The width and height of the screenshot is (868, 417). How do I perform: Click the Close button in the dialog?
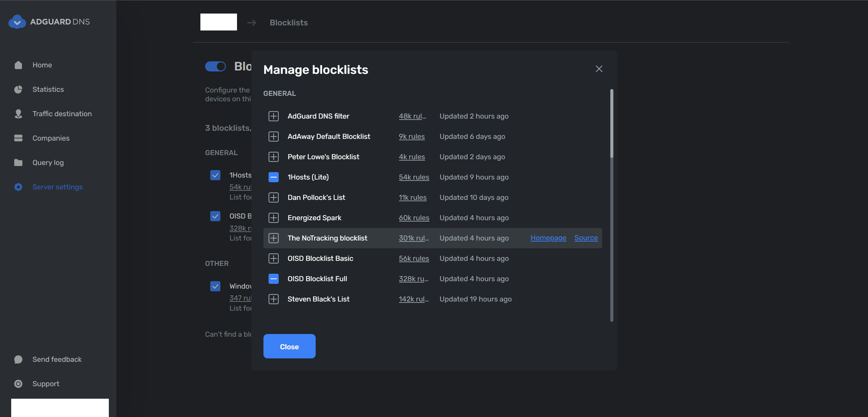289,346
